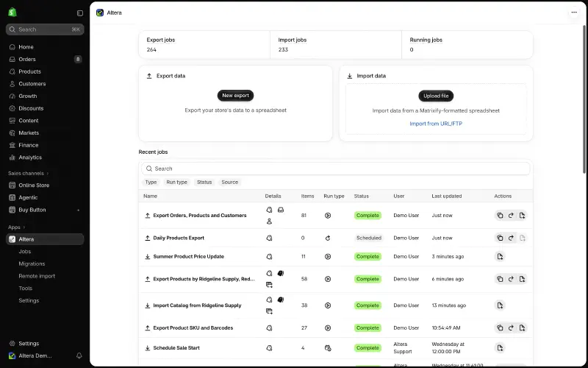588x368 pixels.
Task: Open the Daily Products Export job
Action: tap(179, 238)
